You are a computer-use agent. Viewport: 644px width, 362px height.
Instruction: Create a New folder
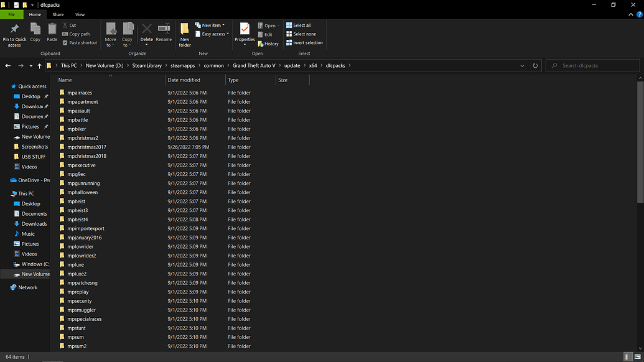tap(185, 35)
